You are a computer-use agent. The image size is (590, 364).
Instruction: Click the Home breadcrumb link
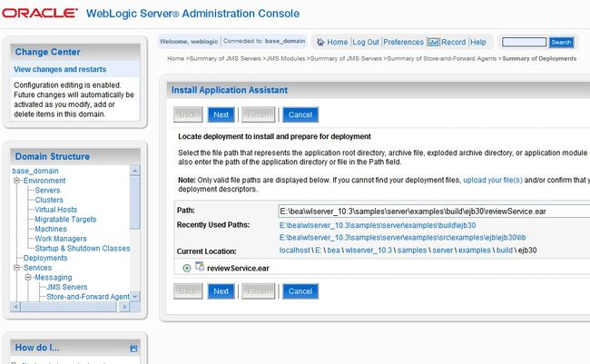pyautogui.click(x=175, y=58)
